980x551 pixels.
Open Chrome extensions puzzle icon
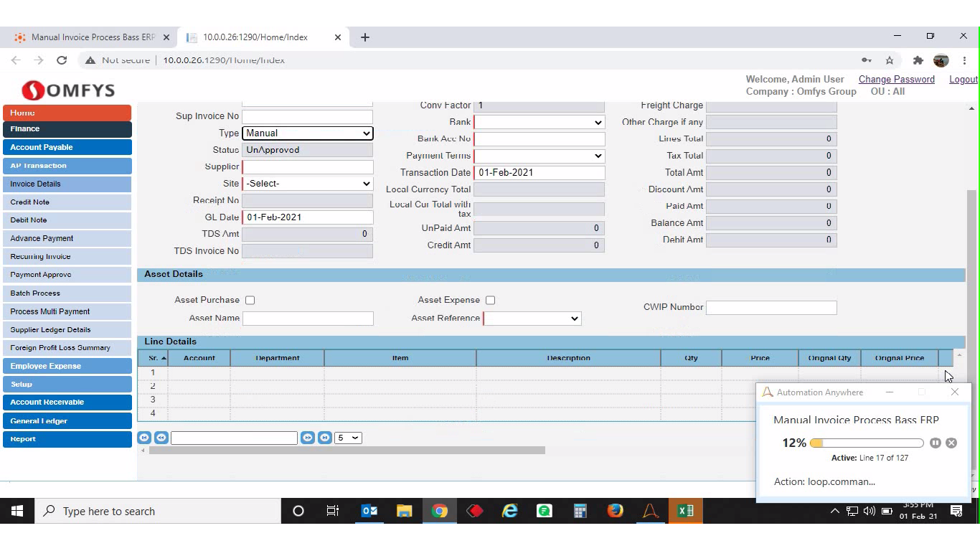918,60
